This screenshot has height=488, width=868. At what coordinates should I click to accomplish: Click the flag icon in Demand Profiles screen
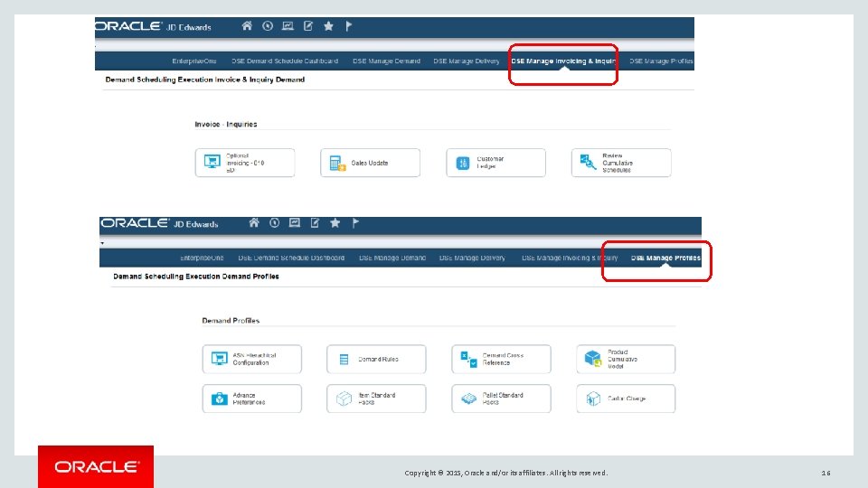[x=355, y=223]
